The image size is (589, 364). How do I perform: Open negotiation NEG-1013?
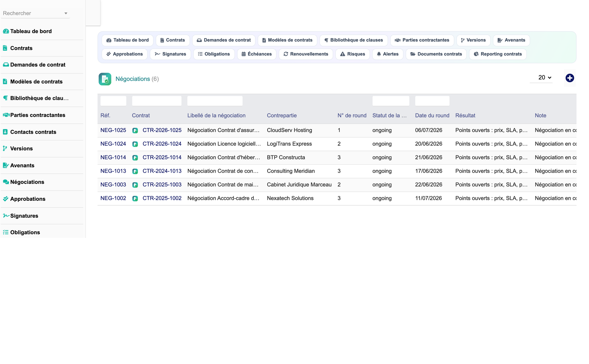pos(113,171)
